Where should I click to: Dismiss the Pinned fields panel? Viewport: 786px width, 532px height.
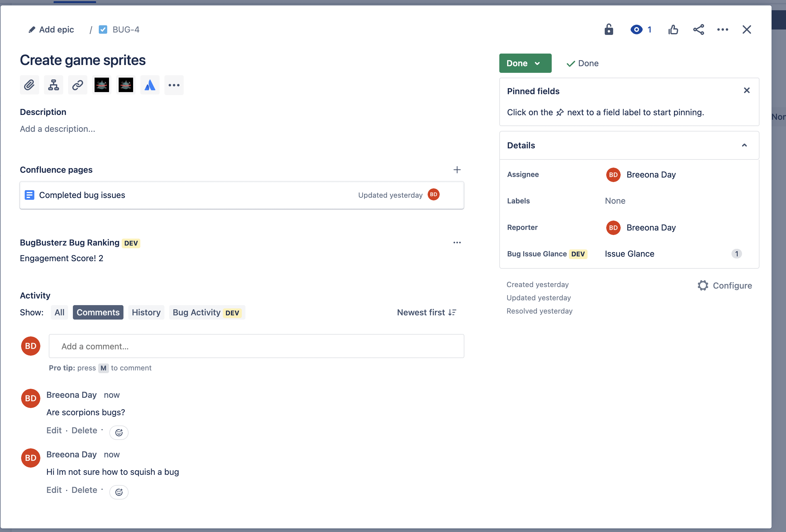click(747, 91)
